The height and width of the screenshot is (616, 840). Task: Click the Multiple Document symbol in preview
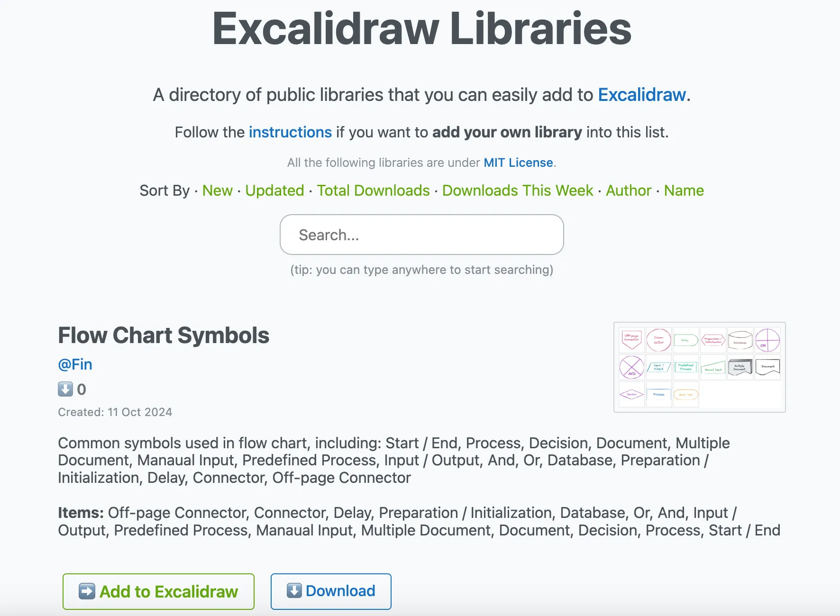(740, 367)
